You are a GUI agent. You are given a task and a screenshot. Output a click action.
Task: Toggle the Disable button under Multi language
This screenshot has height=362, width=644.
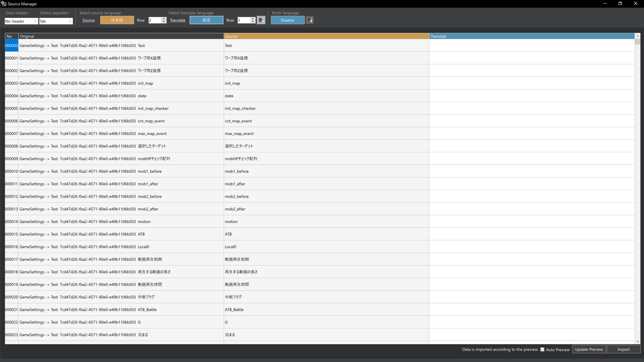[287, 20]
